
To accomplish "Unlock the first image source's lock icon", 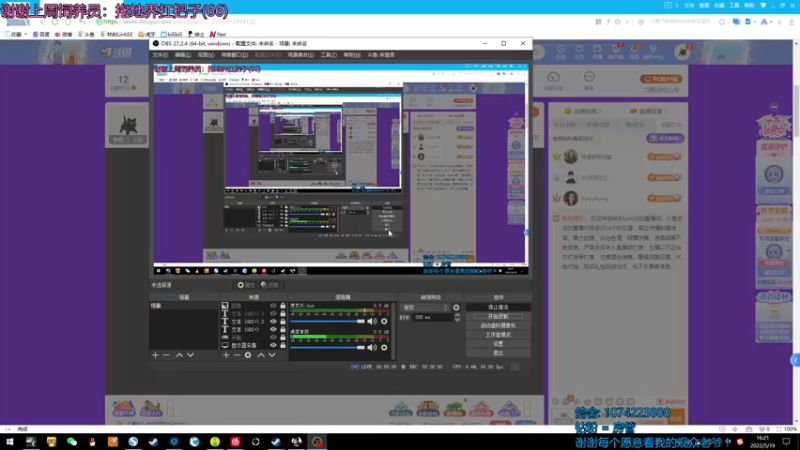I will 283,306.
